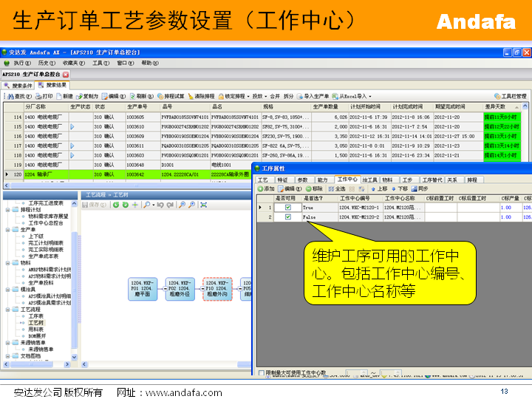Enable the 限制最大可使用工作中心数 checkbox
Viewport: 532px width, 399px height.
click(261, 373)
